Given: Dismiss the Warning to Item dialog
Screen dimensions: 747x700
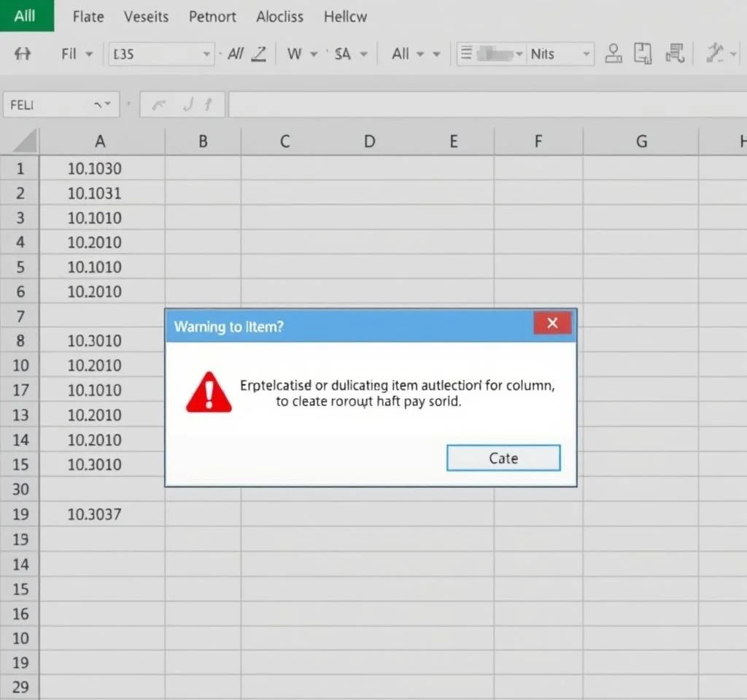Looking at the screenshot, I should [x=552, y=323].
